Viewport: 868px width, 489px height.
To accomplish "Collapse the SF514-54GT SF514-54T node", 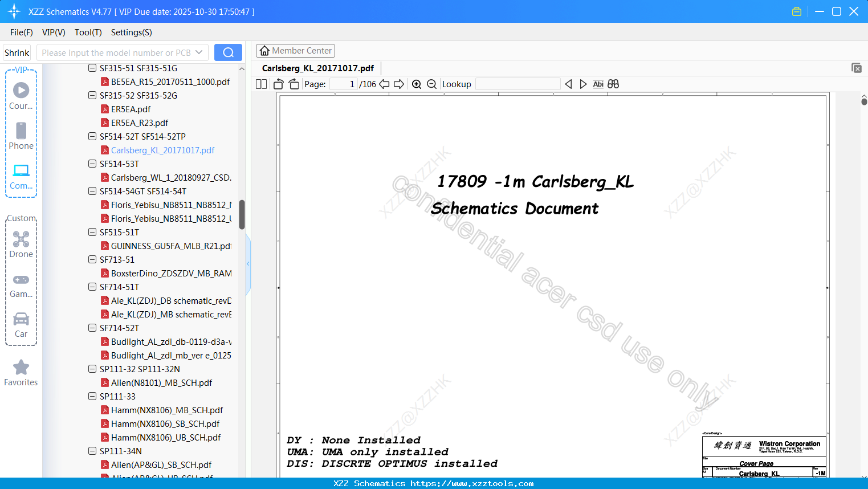I will pos(92,191).
